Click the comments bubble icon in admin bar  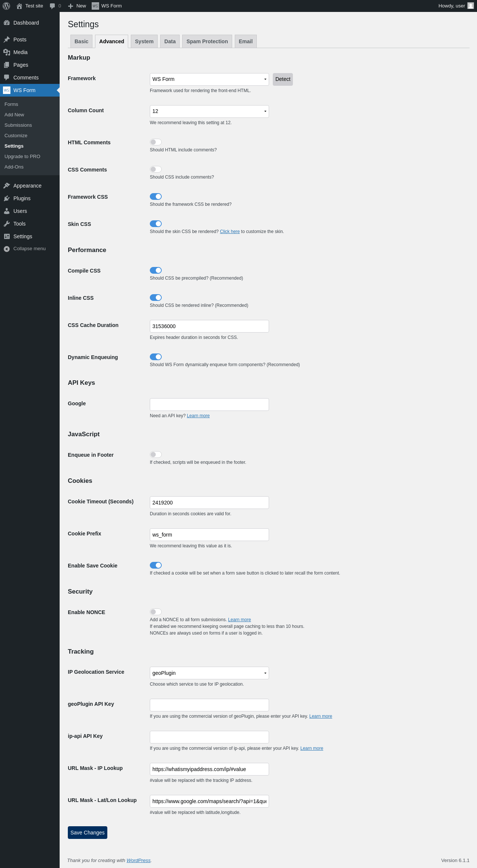(x=52, y=6)
